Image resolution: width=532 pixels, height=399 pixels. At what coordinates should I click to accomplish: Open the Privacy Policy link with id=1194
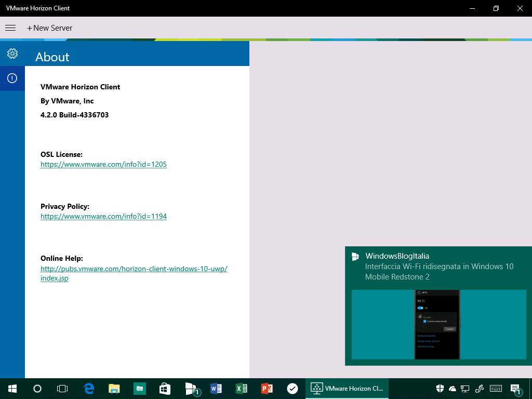[103, 217]
